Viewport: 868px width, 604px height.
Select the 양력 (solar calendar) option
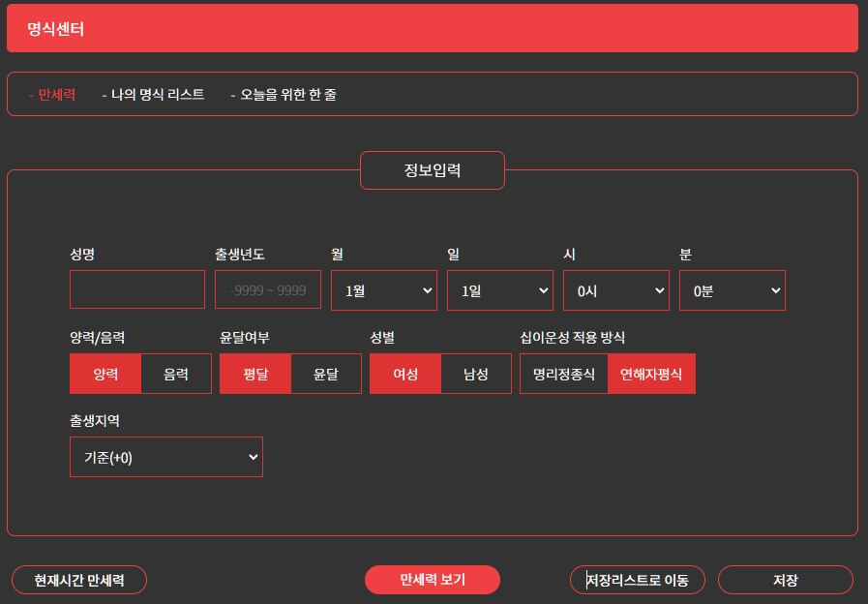(105, 374)
